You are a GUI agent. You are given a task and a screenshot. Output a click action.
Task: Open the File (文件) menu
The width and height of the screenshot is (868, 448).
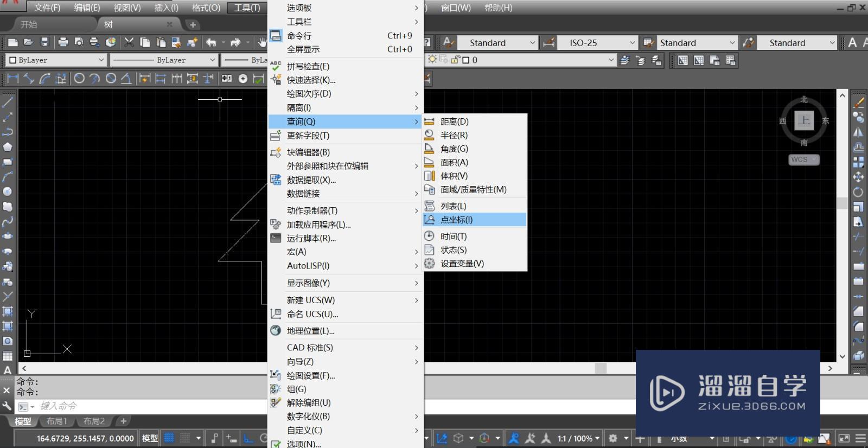47,8
